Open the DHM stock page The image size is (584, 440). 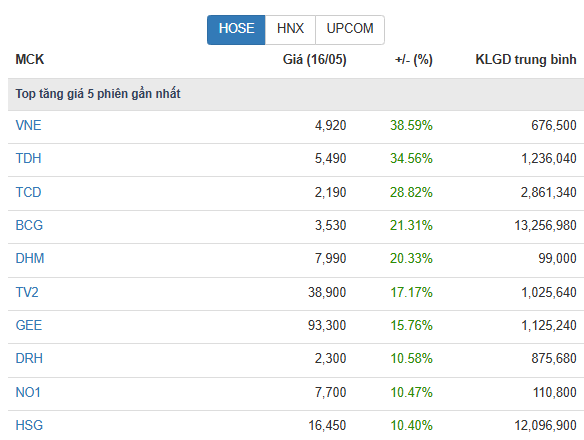[x=30, y=259]
